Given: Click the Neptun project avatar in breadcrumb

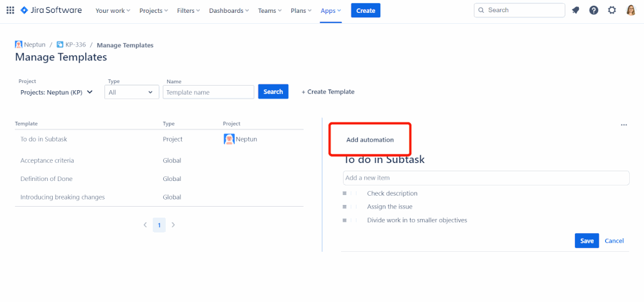Looking at the screenshot, I should point(19,44).
